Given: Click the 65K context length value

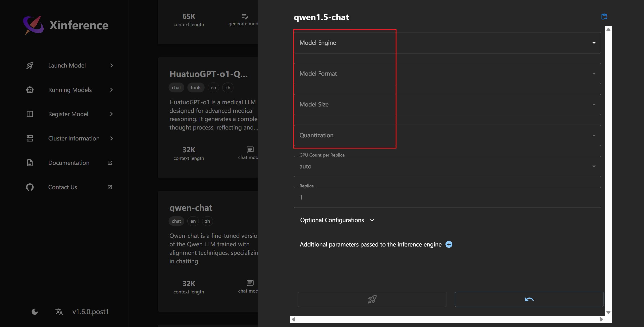Looking at the screenshot, I should [x=189, y=17].
